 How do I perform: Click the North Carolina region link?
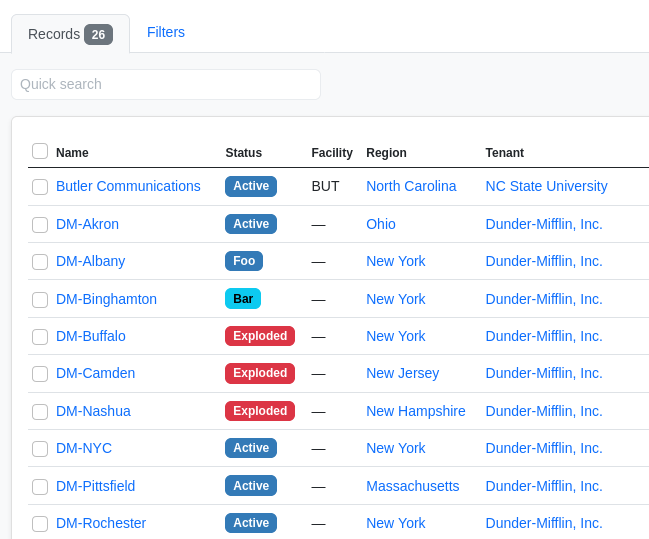click(x=411, y=186)
